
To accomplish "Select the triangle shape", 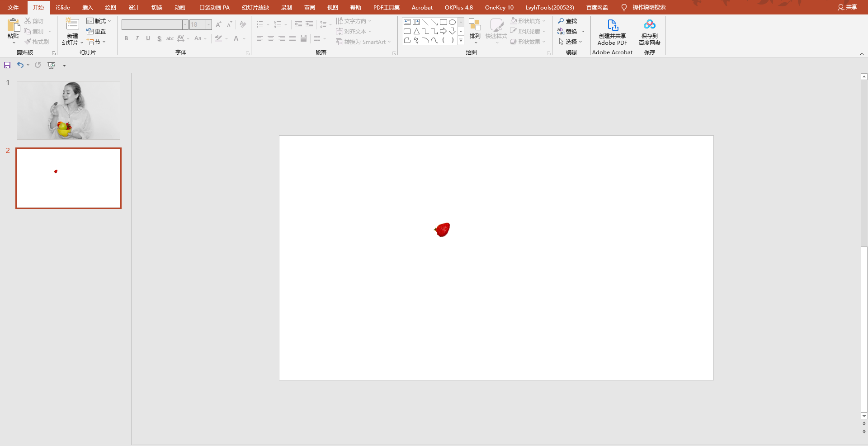I will tap(416, 31).
